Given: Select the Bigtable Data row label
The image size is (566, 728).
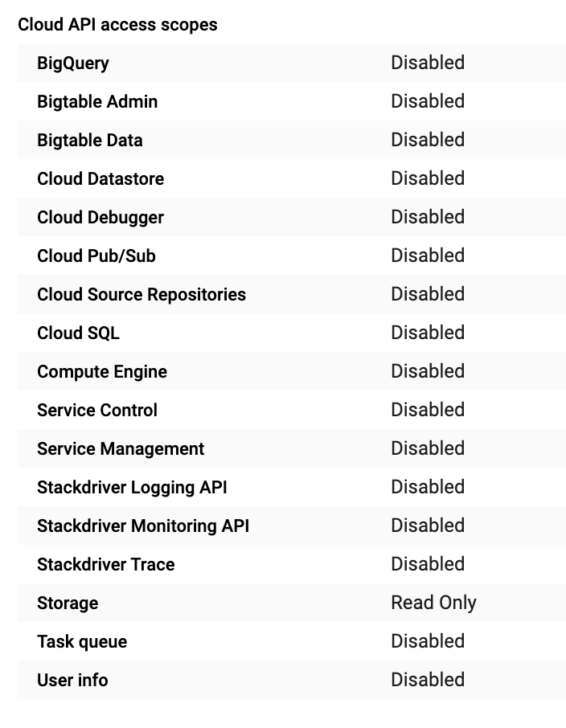Looking at the screenshot, I should point(90,140).
